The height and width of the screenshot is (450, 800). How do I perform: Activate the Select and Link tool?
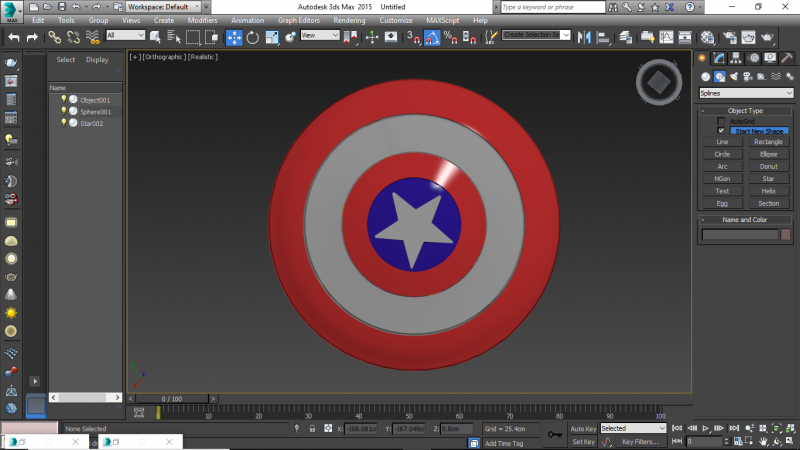[55, 37]
